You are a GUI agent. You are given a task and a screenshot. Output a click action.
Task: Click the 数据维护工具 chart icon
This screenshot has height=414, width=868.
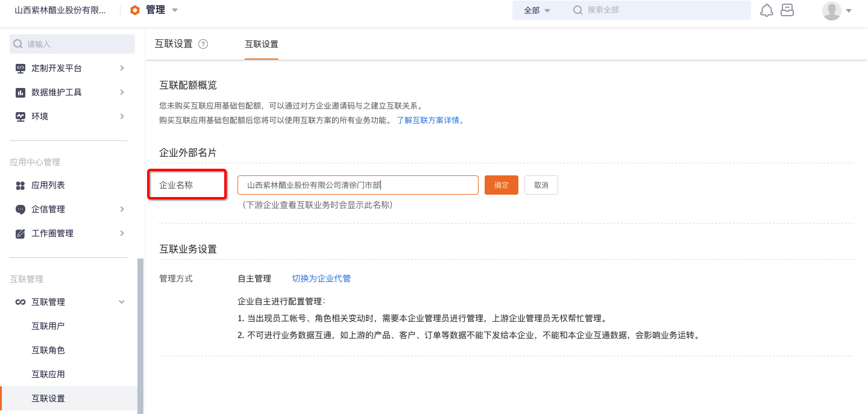pyautogui.click(x=20, y=92)
